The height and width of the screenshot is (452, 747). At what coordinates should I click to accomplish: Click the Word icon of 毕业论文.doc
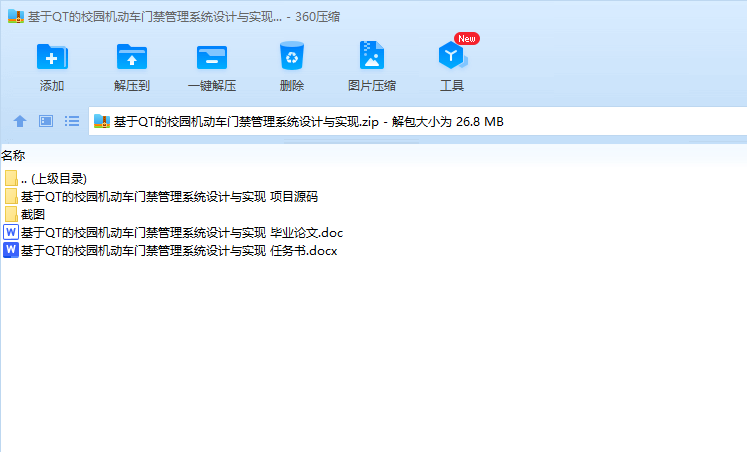pyautogui.click(x=11, y=232)
